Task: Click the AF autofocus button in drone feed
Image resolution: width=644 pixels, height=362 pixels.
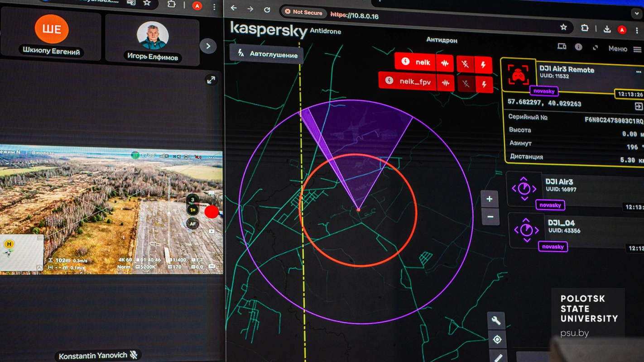Action: (x=192, y=223)
